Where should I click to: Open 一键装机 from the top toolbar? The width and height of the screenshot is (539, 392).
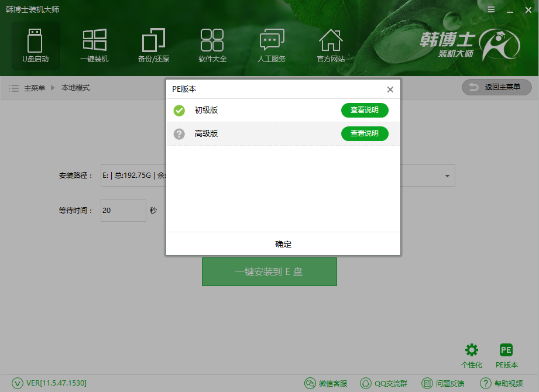[x=94, y=45]
